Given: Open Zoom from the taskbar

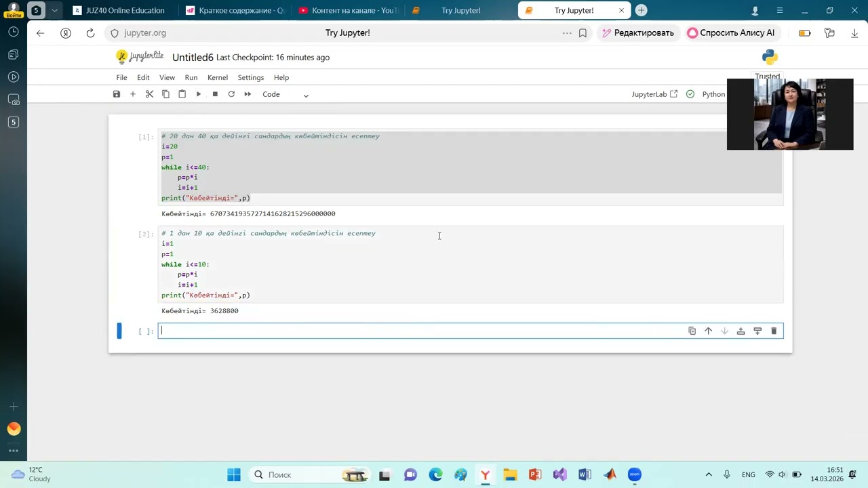Looking at the screenshot, I should point(635,474).
